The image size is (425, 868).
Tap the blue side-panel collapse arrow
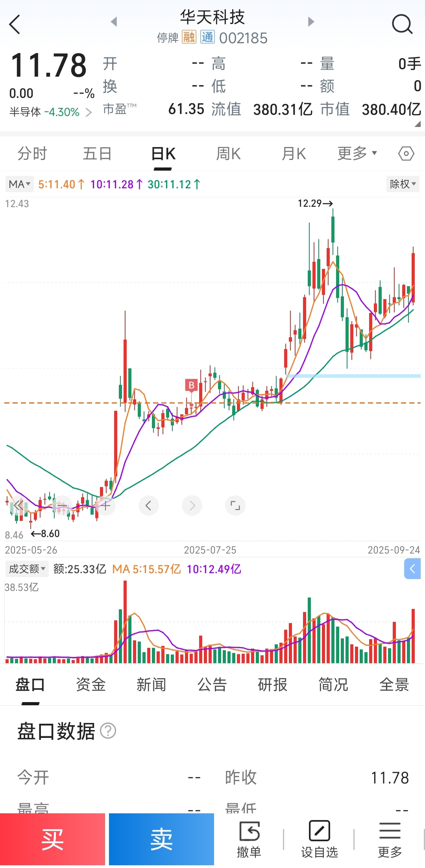(412, 569)
